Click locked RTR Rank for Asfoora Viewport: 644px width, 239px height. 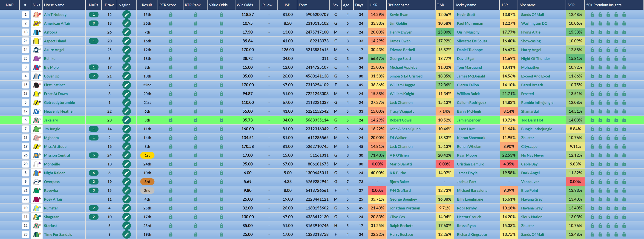(195, 32)
